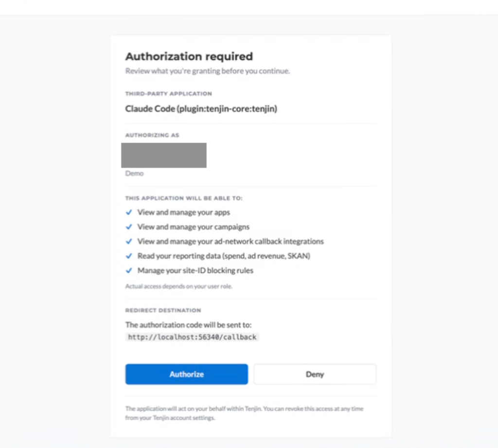The height and width of the screenshot is (448, 498).
Task: Click checkmark beside Manage your site-ID blocking rules
Action: 129,270
